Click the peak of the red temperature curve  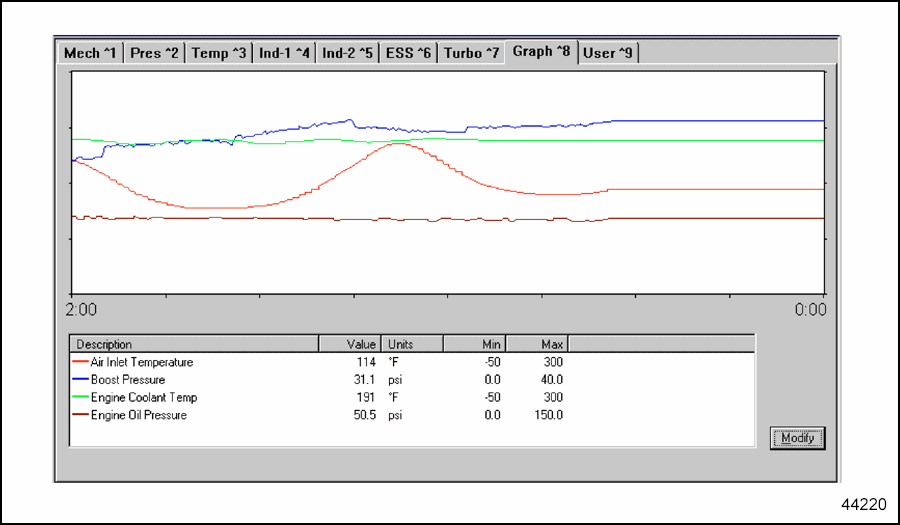coord(398,144)
